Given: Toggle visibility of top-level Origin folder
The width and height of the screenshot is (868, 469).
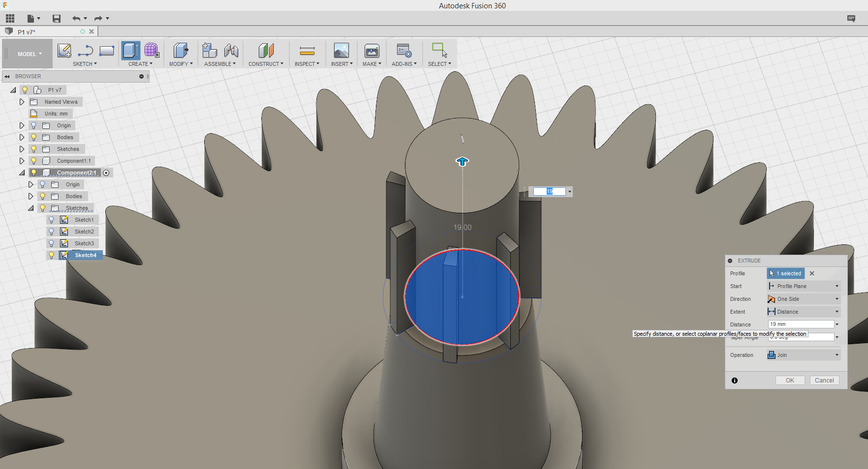Looking at the screenshot, I should click(x=34, y=125).
